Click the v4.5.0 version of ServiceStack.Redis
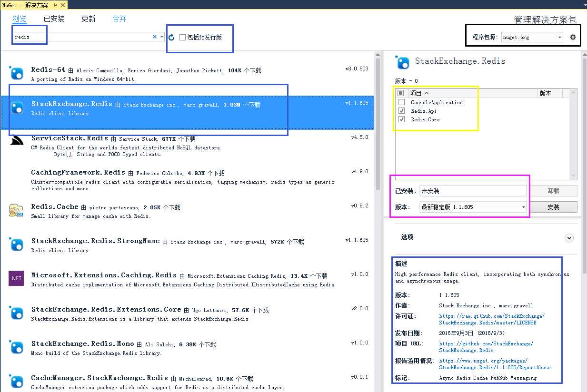The width and height of the screenshot is (587, 392). [359, 137]
